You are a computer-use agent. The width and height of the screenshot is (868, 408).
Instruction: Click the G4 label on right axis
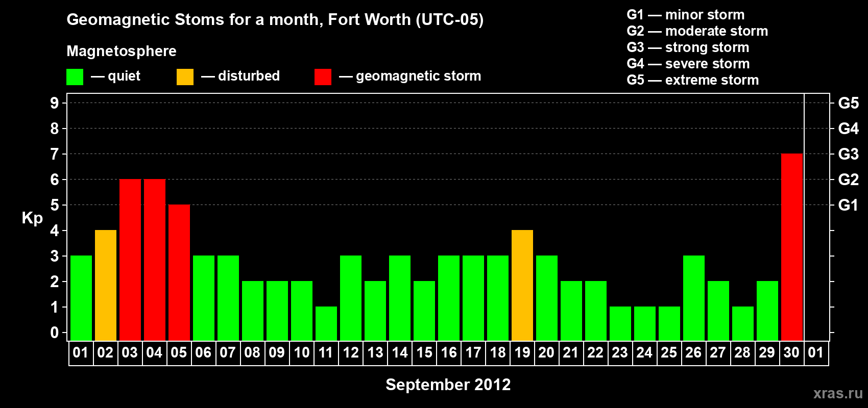pos(849,129)
